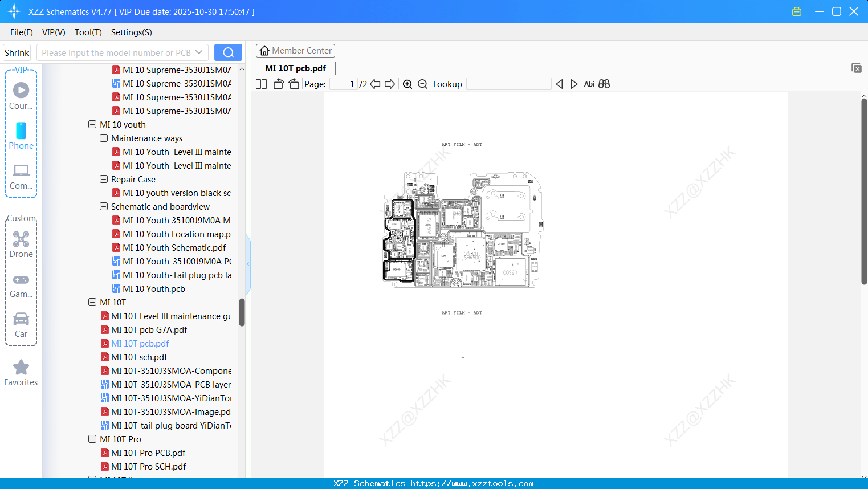The image size is (868, 489).
Task: Click the tree panel scrollbar thumb
Action: click(x=242, y=312)
